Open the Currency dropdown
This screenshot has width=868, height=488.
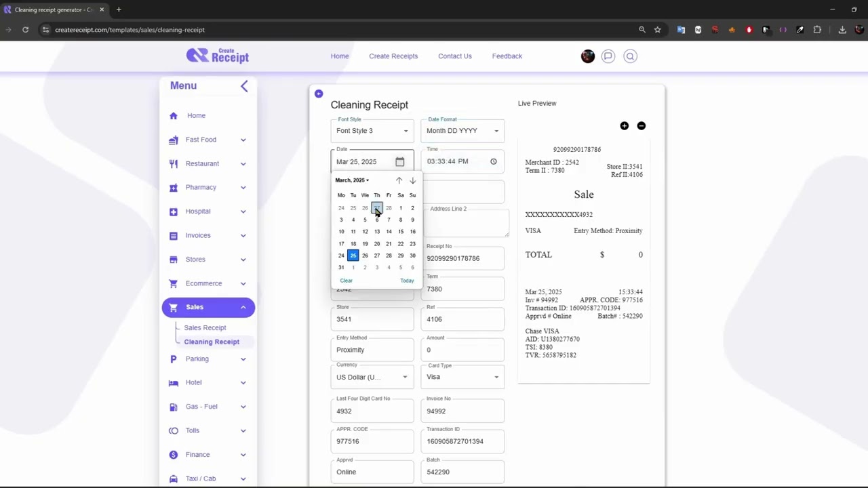[372, 377]
